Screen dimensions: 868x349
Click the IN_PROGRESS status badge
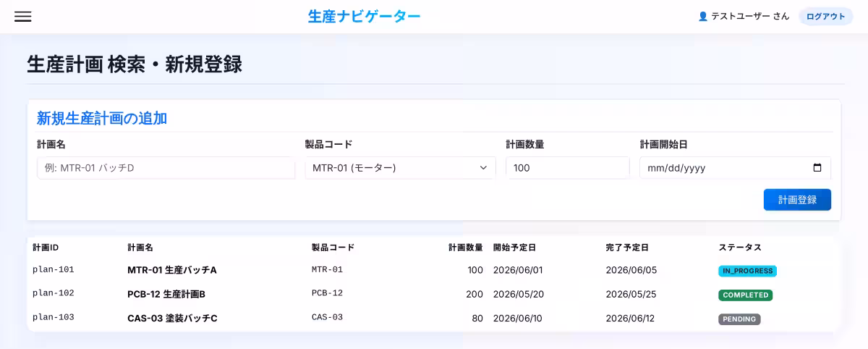tap(747, 271)
